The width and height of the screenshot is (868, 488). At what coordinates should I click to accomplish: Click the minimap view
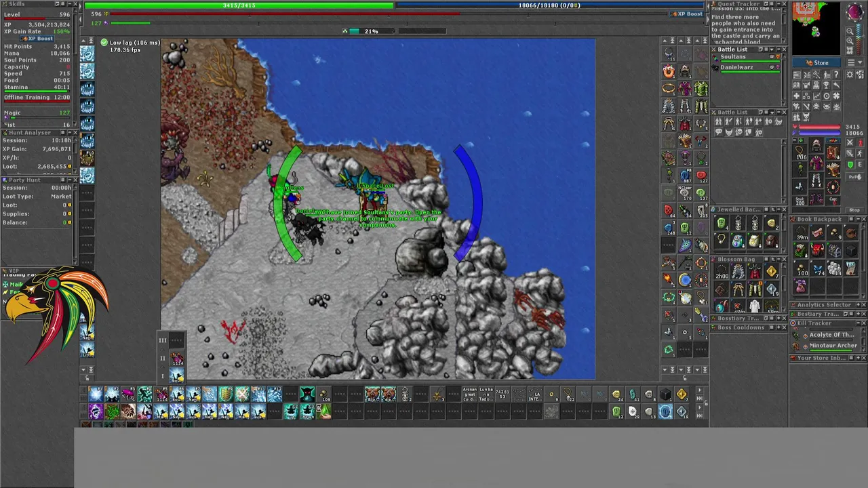(x=816, y=28)
